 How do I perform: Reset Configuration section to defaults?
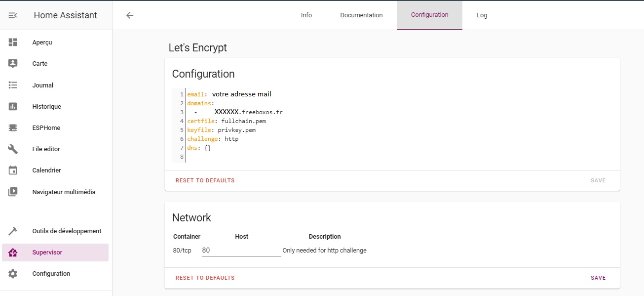click(x=205, y=180)
